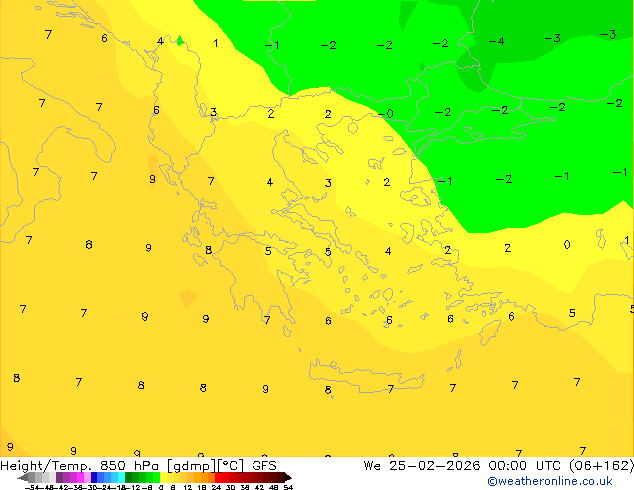The height and width of the screenshot is (490, 634).
Task: Click the dark green legend swatch near -12
Action: point(129,477)
